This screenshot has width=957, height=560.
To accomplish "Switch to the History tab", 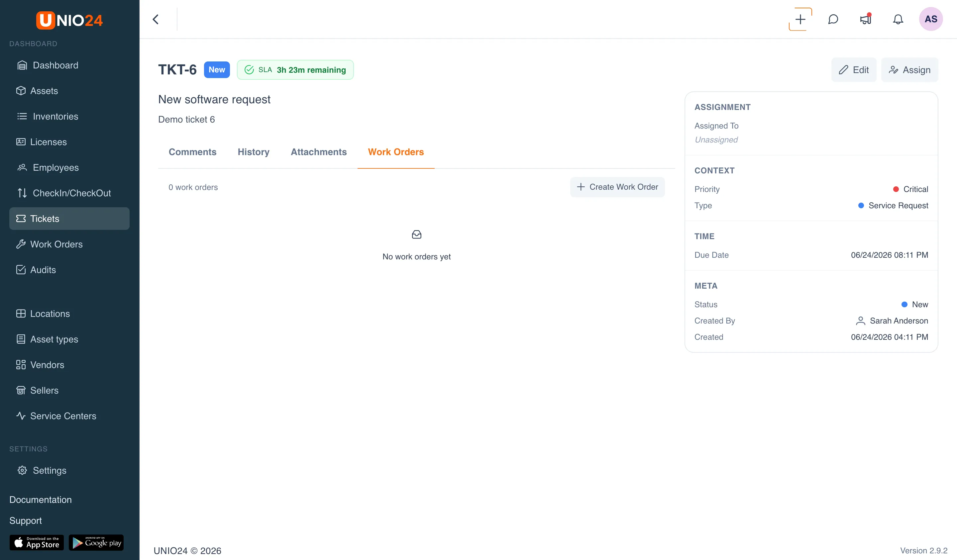I will (254, 152).
